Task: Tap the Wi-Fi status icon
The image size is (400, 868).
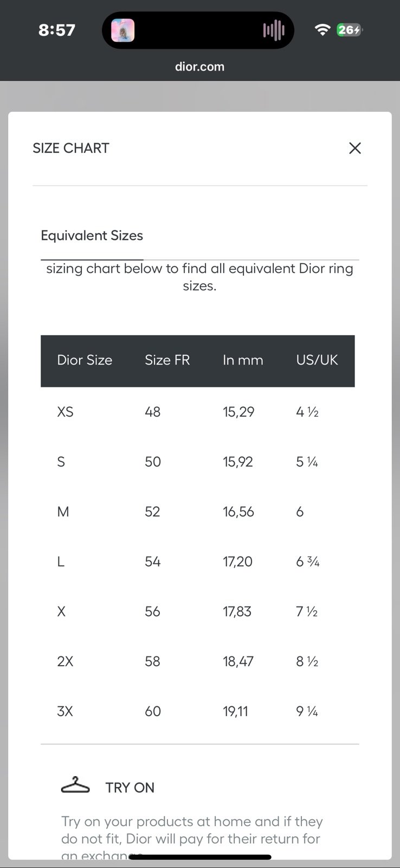Action: [x=322, y=30]
